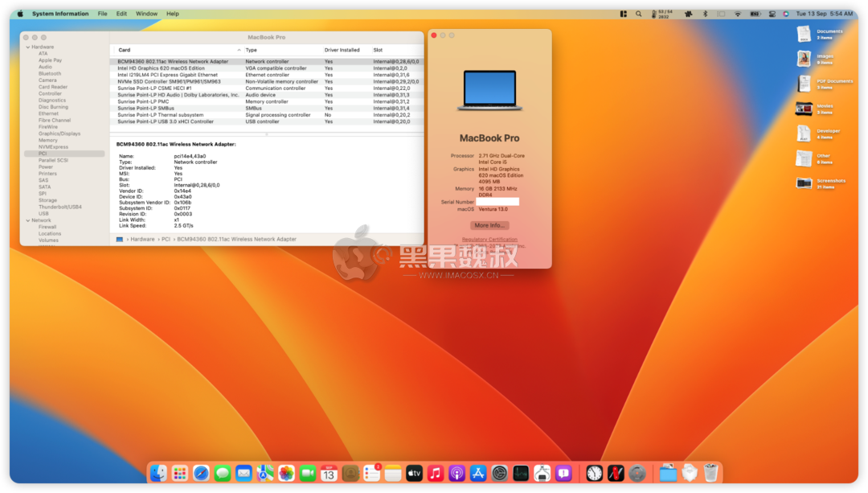Image resolution: width=868 pixels, height=493 pixels.
Task: Open the Developer stack on desktop
Action: pos(804,134)
